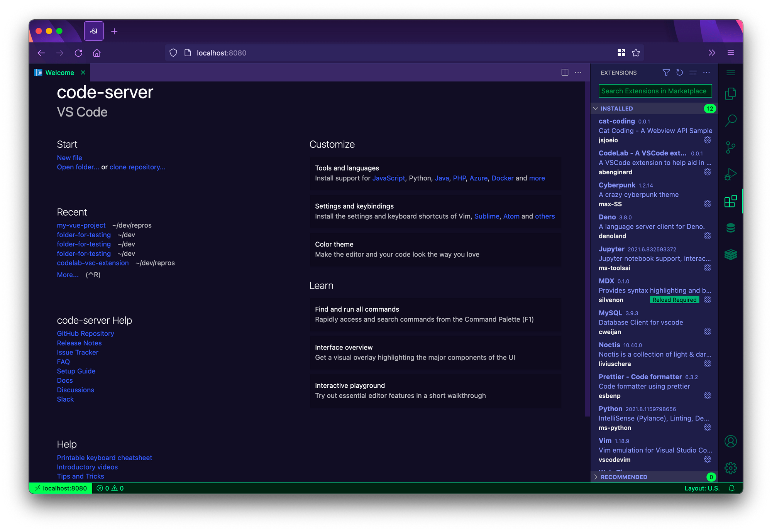Toggle the notifications bell in status bar

pyautogui.click(x=731, y=488)
